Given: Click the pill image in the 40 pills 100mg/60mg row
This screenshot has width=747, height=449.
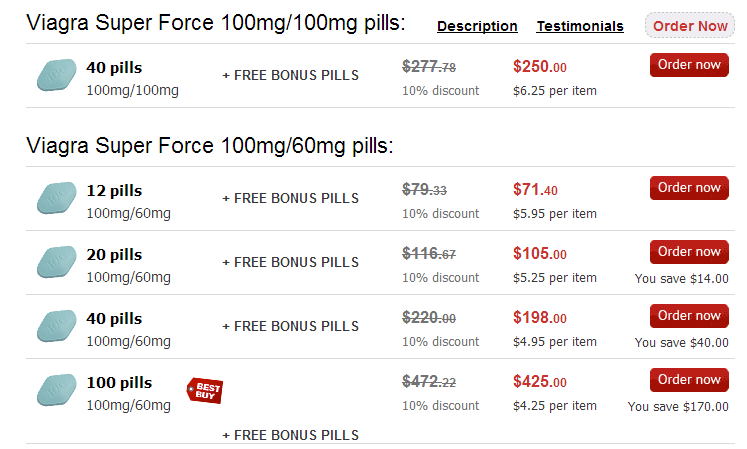Looking at the screenshot, I should coord(57,326).
